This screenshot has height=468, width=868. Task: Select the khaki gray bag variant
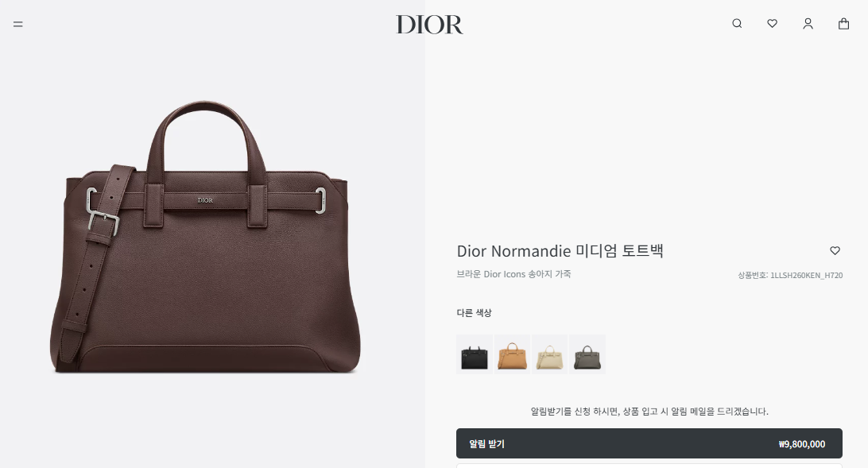[587, 354]
